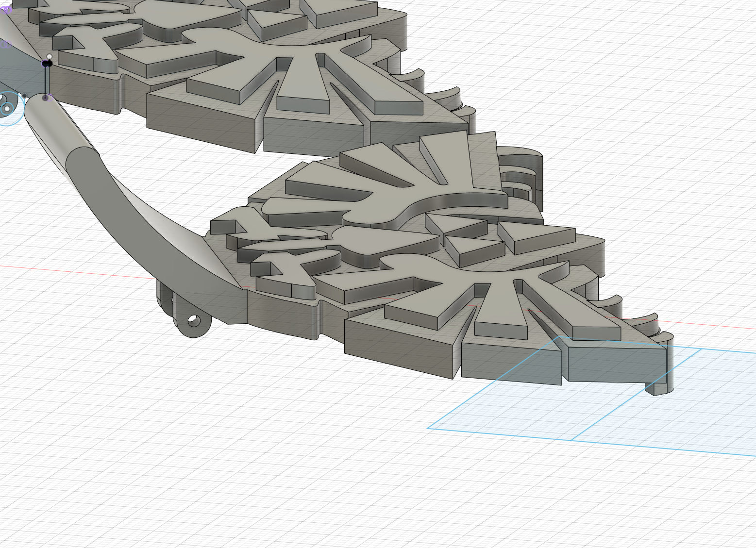The height and width of the screenshot is (548, 756).
Task: Click the black sketch point atop the vertical line
Action: 47,64
